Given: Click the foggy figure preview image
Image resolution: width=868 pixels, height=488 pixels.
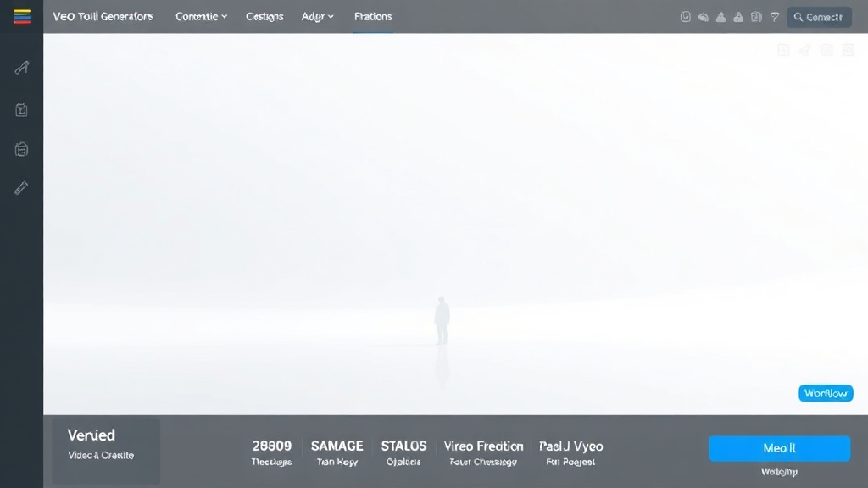Looking at the screenshot, I should [x=455, y=224].
